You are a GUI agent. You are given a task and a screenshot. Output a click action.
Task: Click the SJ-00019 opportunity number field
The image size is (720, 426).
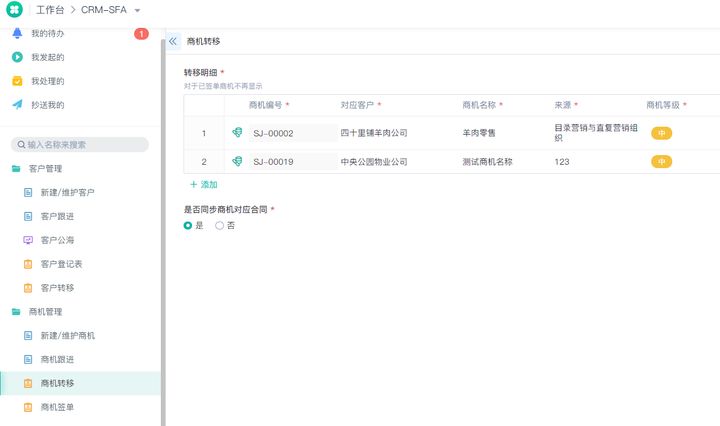pos(293,162)
